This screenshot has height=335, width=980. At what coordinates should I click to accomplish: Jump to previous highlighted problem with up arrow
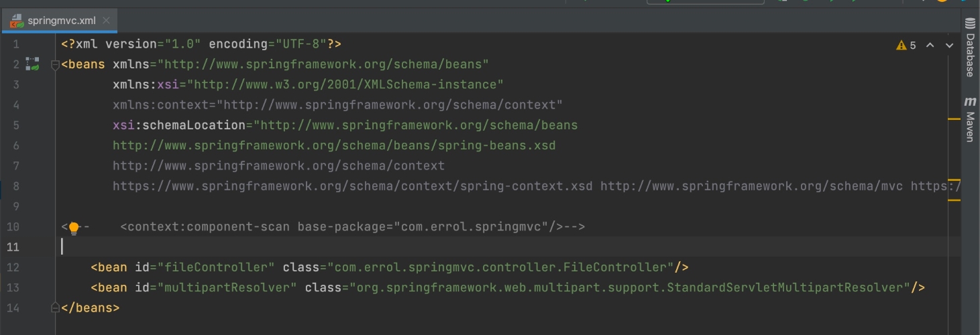click(930, 46)
